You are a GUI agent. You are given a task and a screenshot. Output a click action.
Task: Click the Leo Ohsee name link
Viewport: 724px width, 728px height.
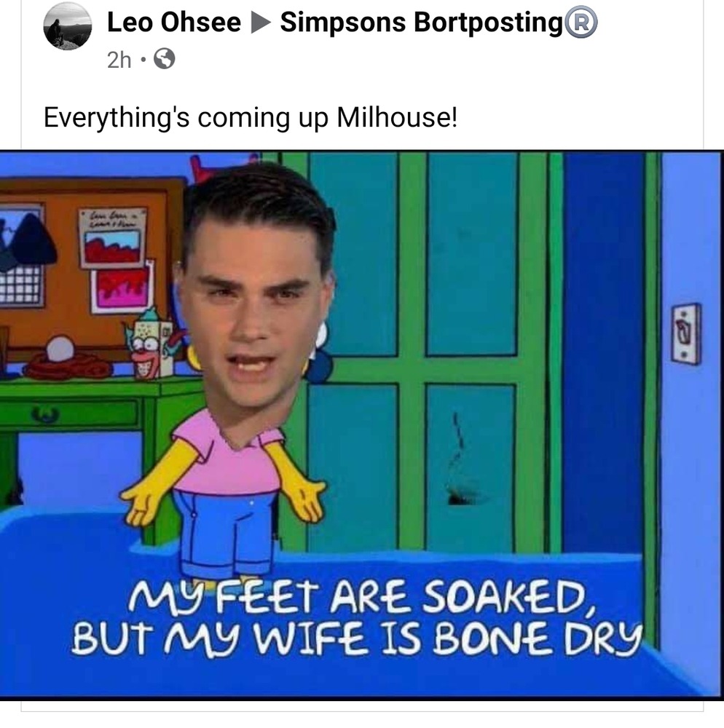coord(174,23)
